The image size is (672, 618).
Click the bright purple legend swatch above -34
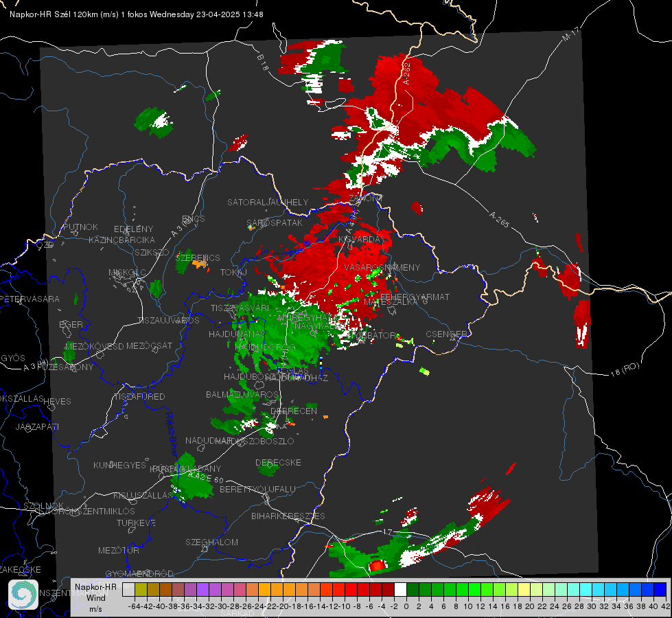[202, 589]
